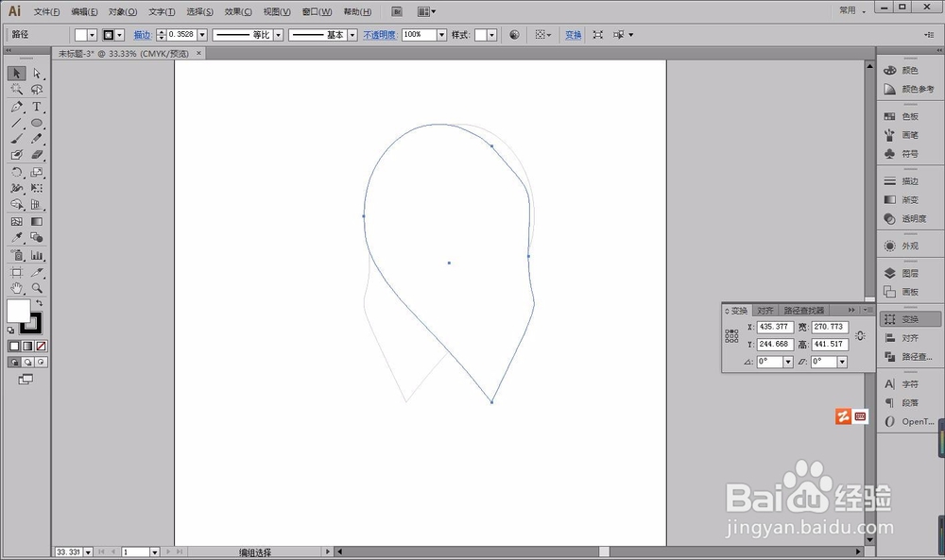This screenshot has width=945, height=560.
Task: Open the stroke color dropdown arrow
Action: click(119, 36)
